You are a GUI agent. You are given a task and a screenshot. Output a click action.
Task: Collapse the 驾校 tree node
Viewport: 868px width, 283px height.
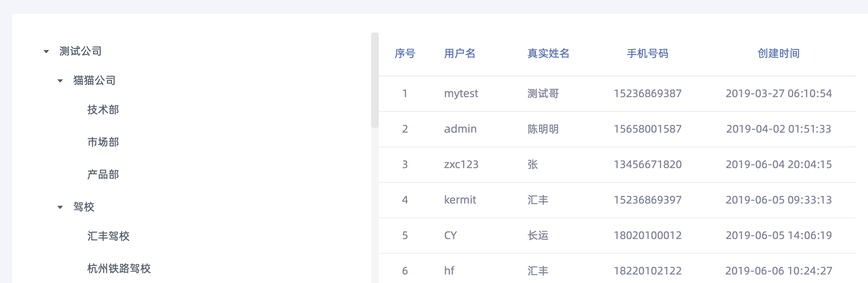pos(61,207)
